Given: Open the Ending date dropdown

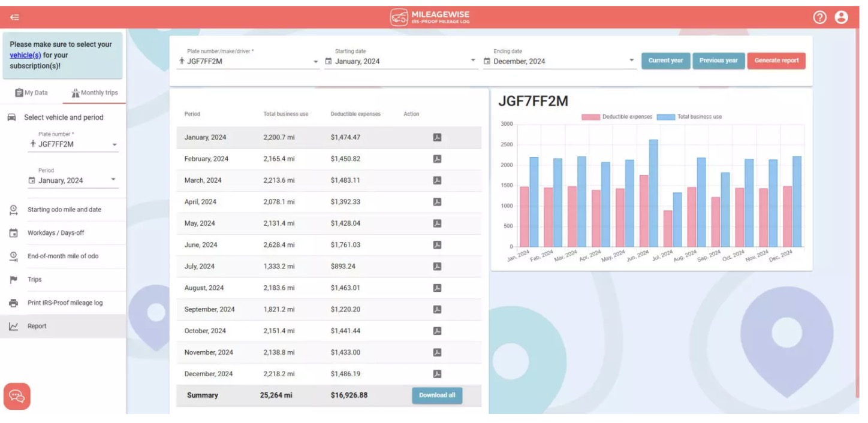Looking at the screenshot, I should point(559,61).
